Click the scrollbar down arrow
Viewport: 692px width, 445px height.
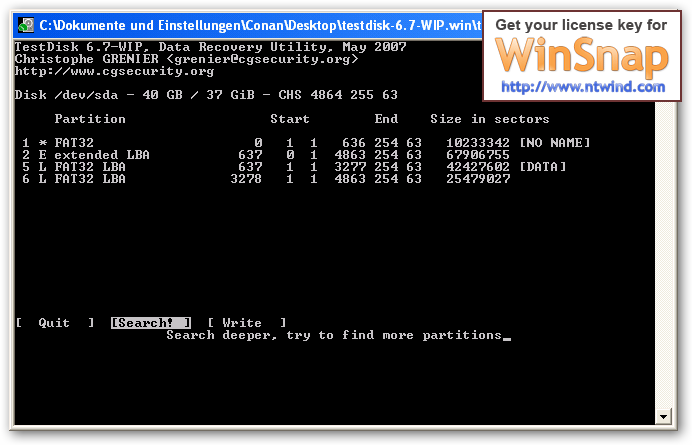point(663,416)
